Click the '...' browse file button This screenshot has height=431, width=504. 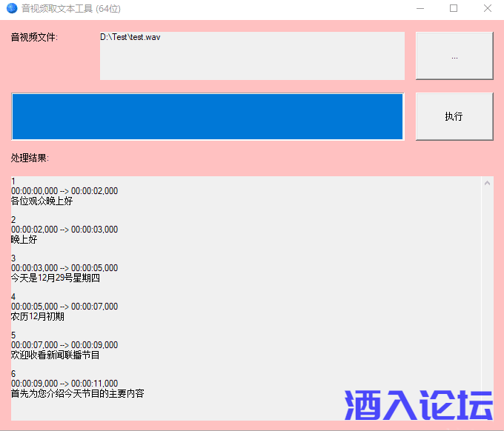454,56
